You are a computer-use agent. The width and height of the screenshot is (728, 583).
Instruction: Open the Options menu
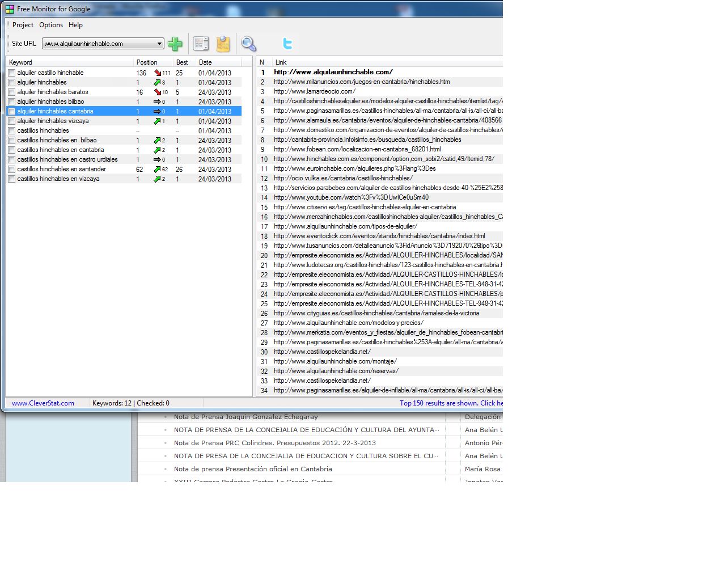(x=51, y=25)
